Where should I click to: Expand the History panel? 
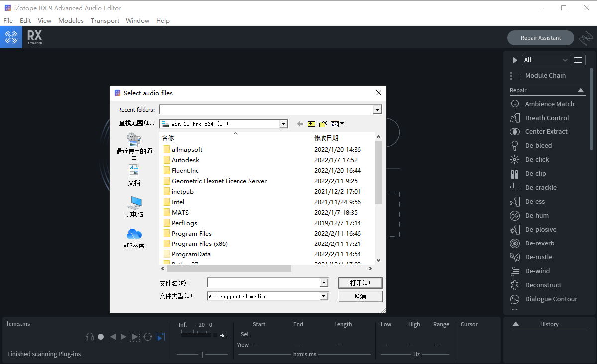(516, 324)
